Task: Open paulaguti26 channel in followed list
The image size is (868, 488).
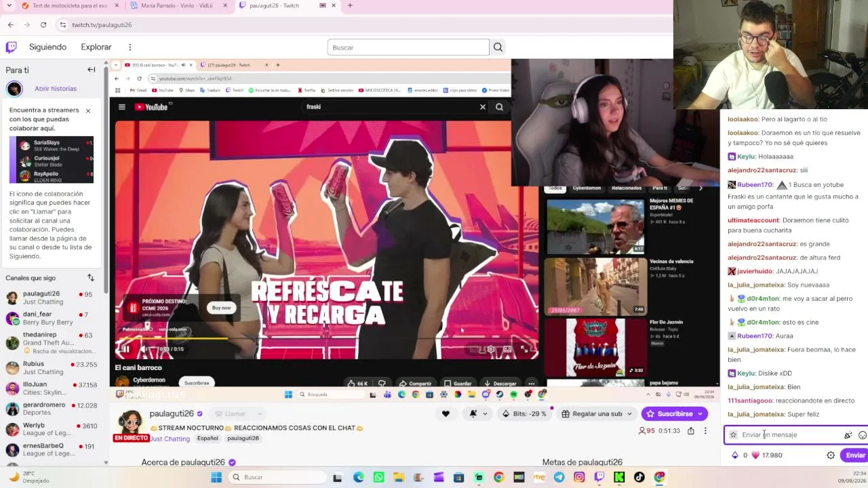Action: point(52,298)
